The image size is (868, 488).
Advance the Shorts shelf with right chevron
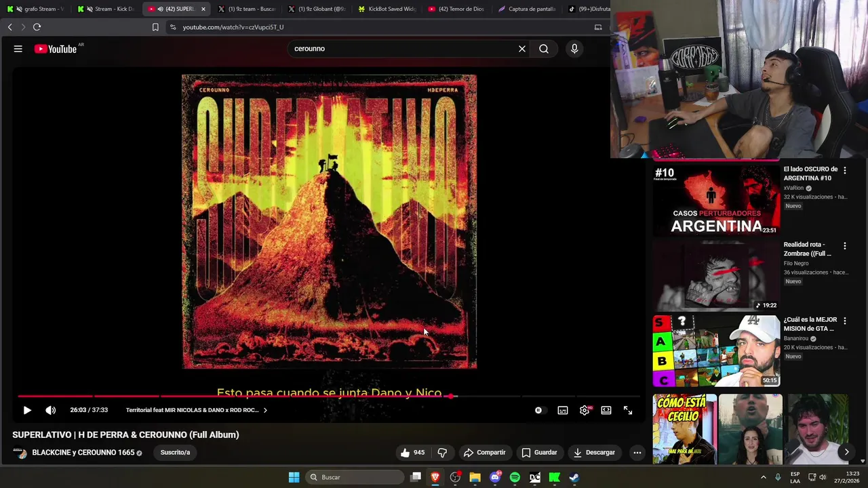click(x=846, y=452)
